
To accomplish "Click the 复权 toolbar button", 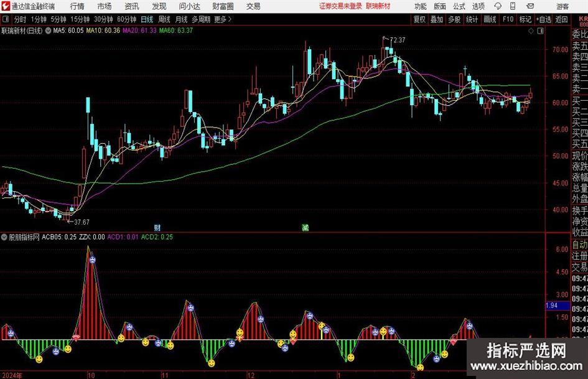I will pos(419,19).
